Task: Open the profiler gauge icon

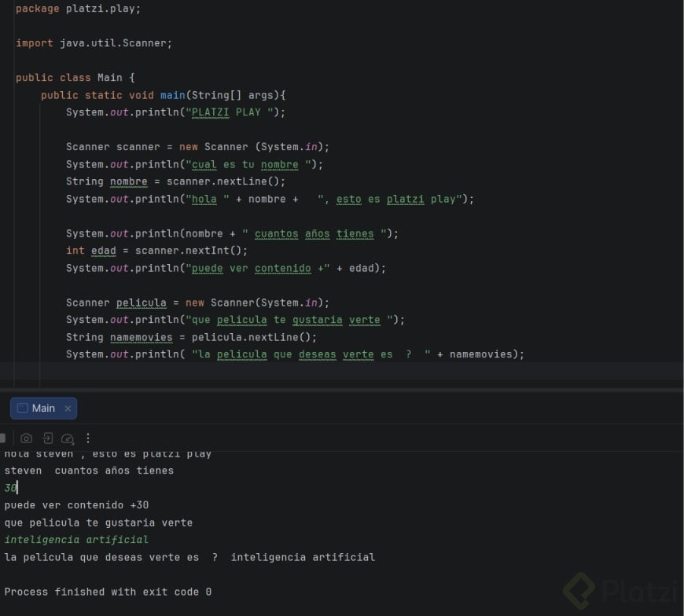Action: pos(68,438)
